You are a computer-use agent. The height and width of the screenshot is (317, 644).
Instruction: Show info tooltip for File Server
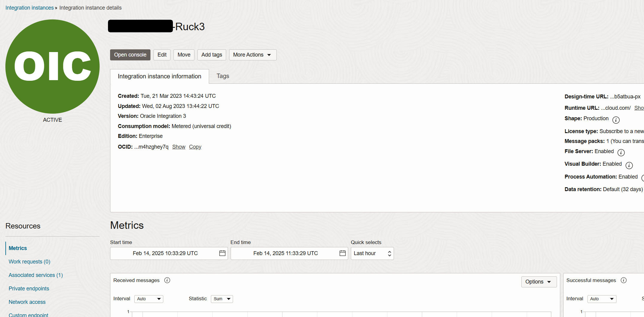click(x=621, y=153)
